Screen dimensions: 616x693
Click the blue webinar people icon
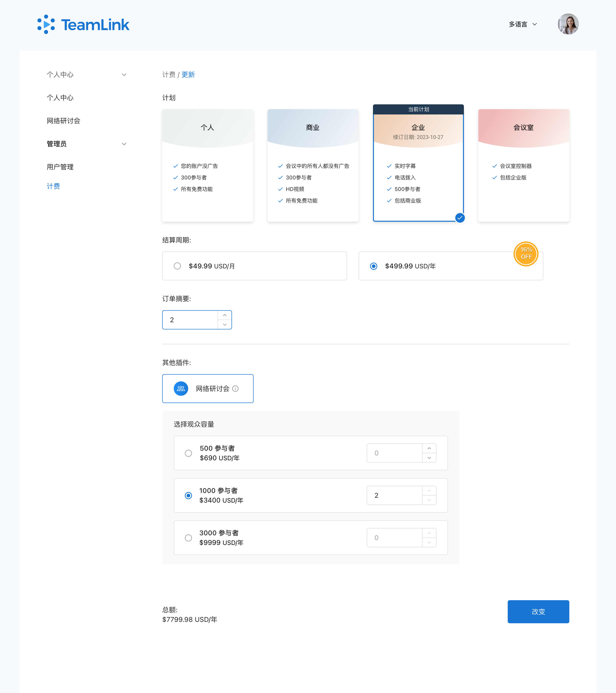pos(181,389)
